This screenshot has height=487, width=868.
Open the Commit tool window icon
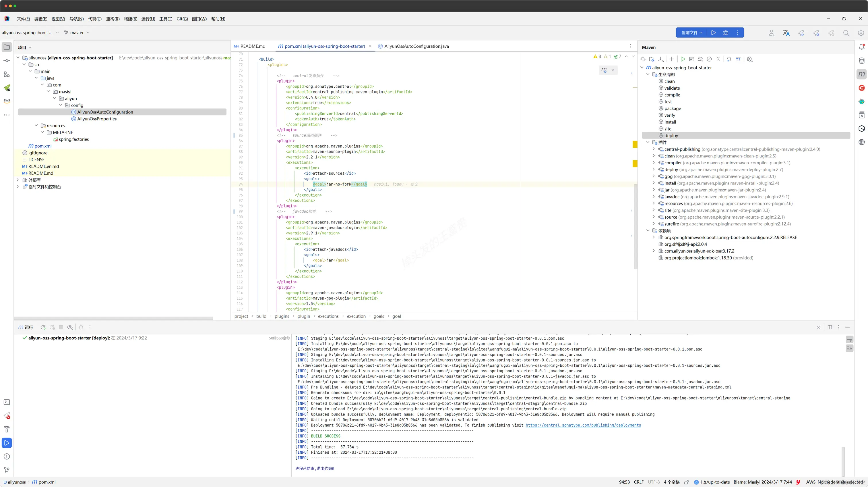click(x=7, y=61)
